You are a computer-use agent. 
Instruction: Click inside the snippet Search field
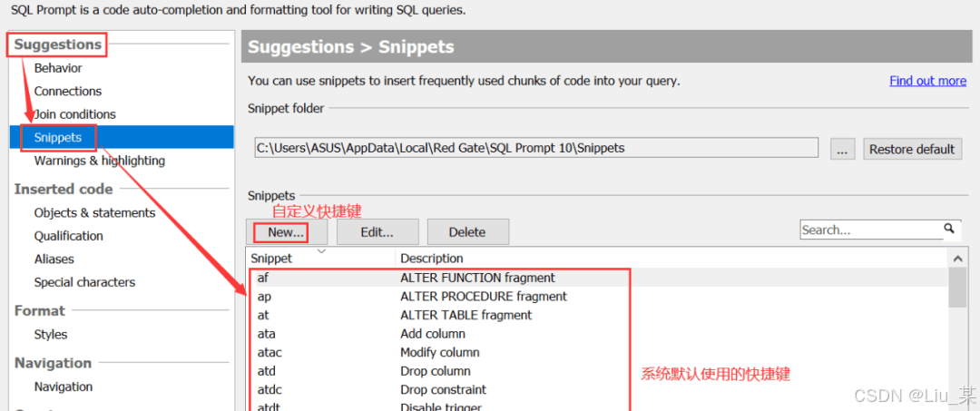point(869,230)
